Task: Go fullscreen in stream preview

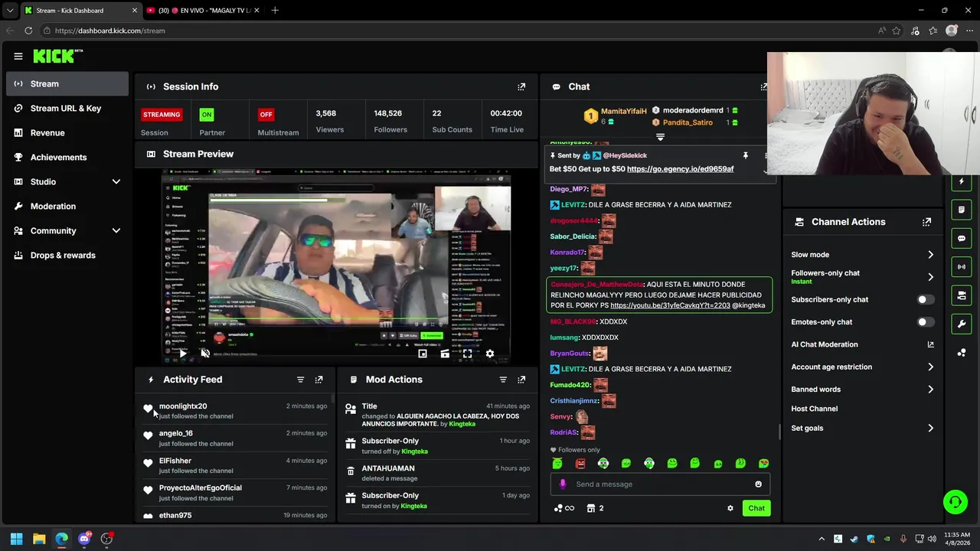Action: click(x=467, y=354)
